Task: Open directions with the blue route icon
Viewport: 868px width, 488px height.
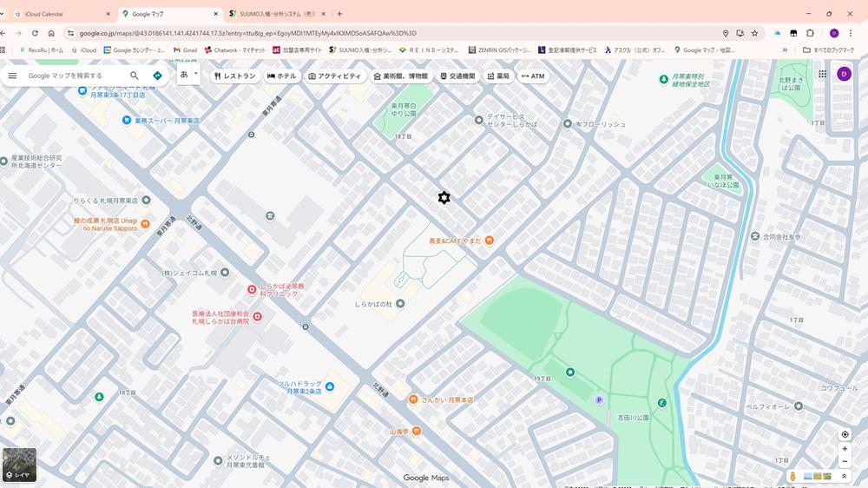Action: click(x=157, y=76)
